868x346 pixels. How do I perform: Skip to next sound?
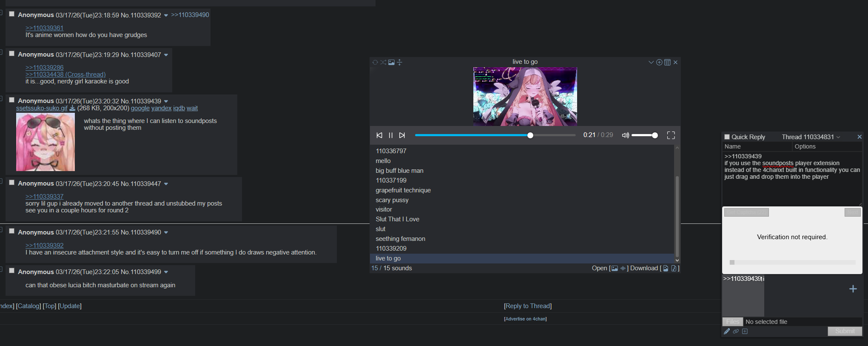tap(402, 135)
